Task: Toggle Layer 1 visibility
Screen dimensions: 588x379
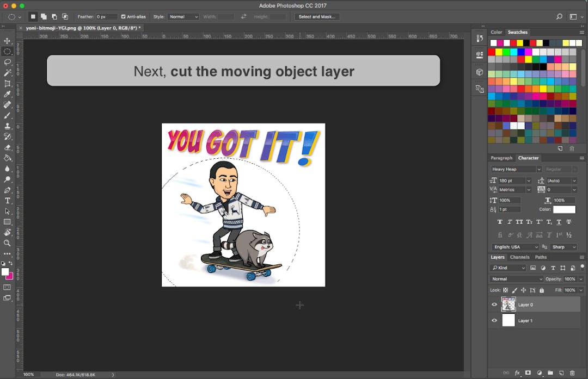Action: [x=494, y=320]
